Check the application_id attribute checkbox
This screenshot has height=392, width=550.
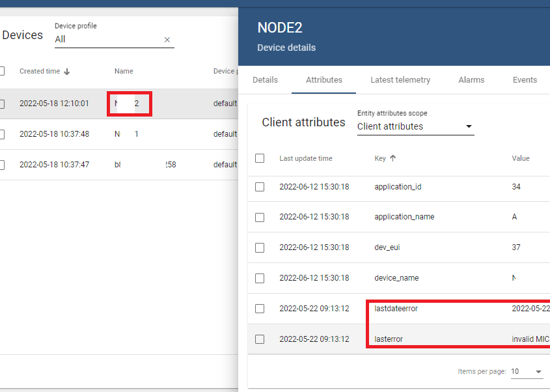pyautogui.click(x=260, y=187)
